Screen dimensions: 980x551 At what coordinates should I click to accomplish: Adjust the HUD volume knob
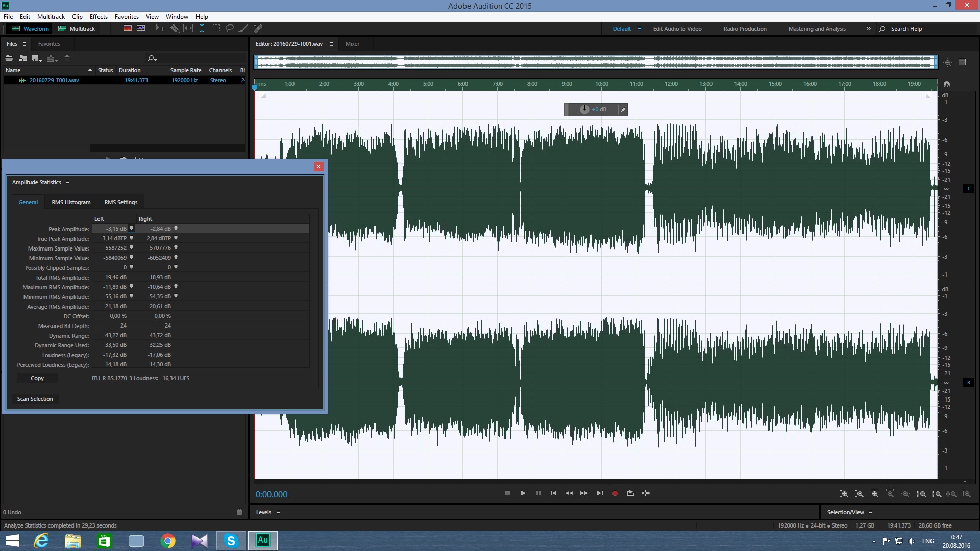click(x=585, y=110)
